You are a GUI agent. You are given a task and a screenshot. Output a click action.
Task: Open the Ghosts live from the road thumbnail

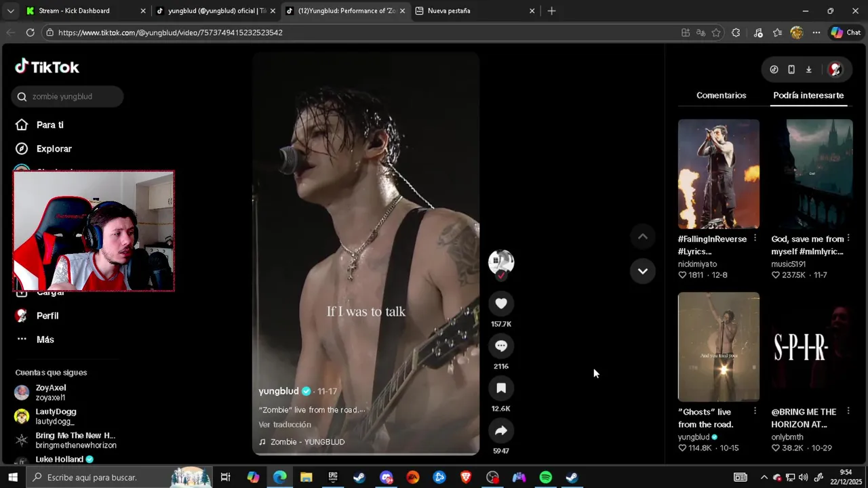point(719,347)
